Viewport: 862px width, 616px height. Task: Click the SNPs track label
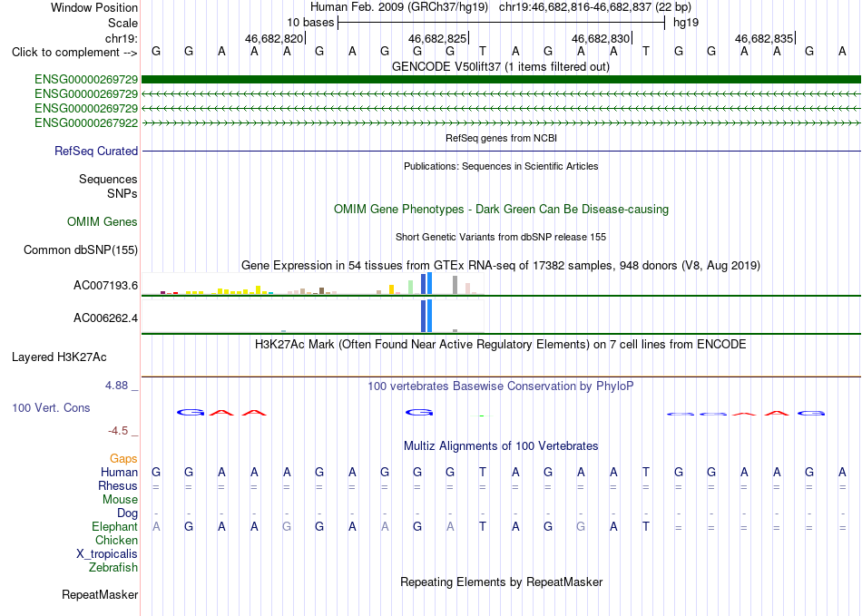click(122, 193)
